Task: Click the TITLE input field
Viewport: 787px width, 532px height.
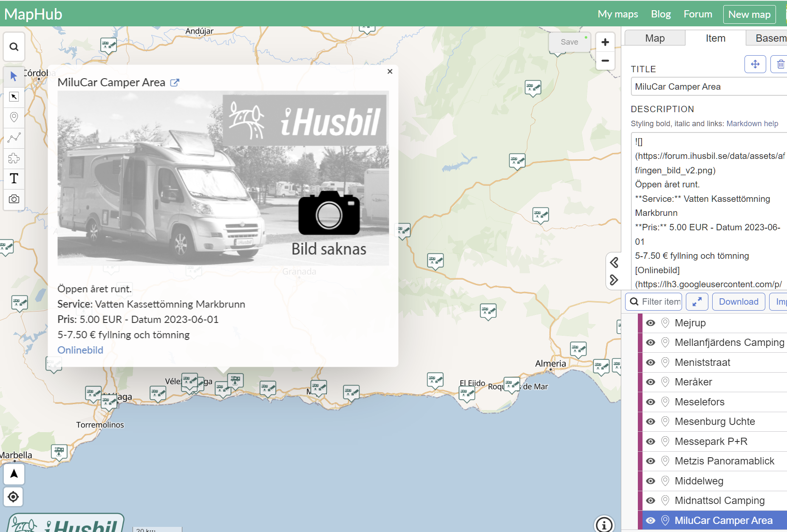Action: [x=709, y=87]
